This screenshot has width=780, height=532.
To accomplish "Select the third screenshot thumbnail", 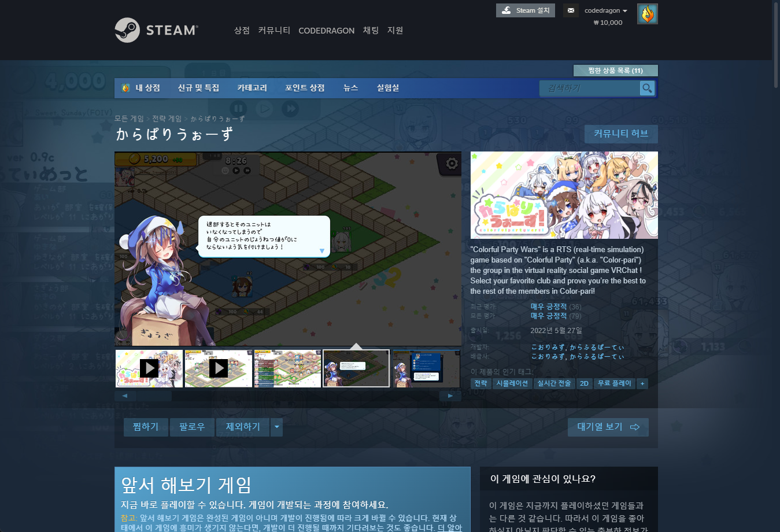I will coord(288,368).
